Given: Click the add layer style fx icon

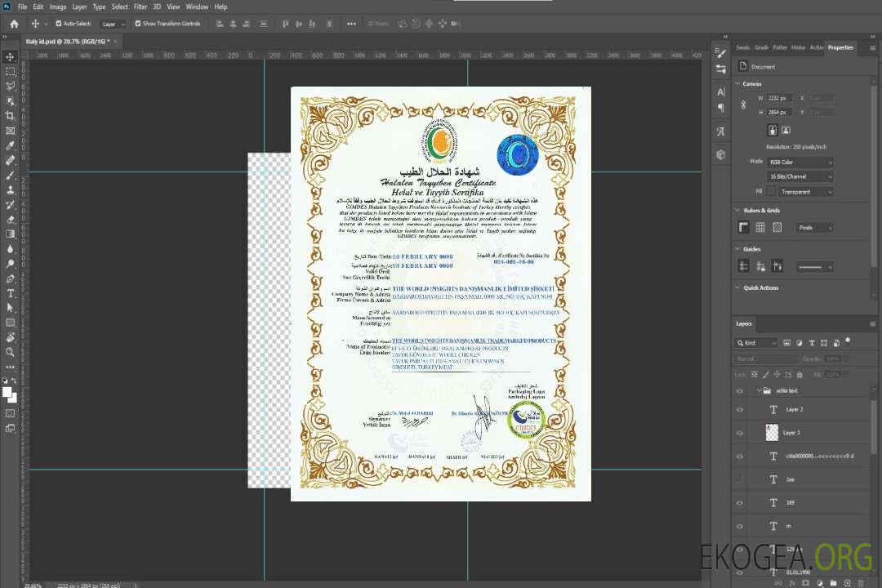Looking at the screenshot, I should (x=792, y=583).
